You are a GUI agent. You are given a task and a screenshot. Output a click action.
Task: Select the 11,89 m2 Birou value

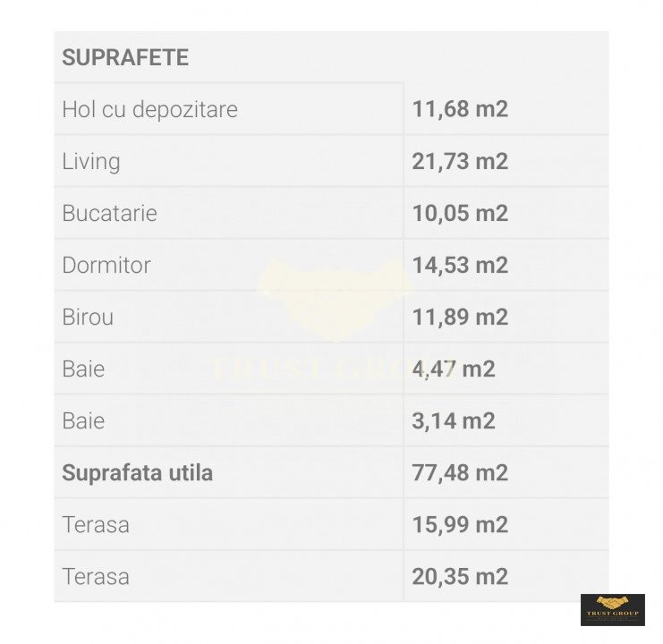pyautogui.click(x=460, y=317)
